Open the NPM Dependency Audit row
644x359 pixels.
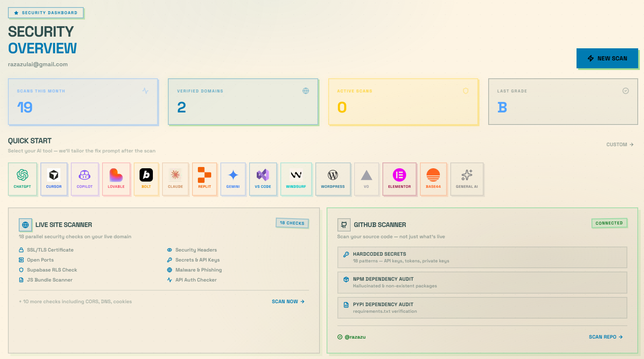coord(482,282)
